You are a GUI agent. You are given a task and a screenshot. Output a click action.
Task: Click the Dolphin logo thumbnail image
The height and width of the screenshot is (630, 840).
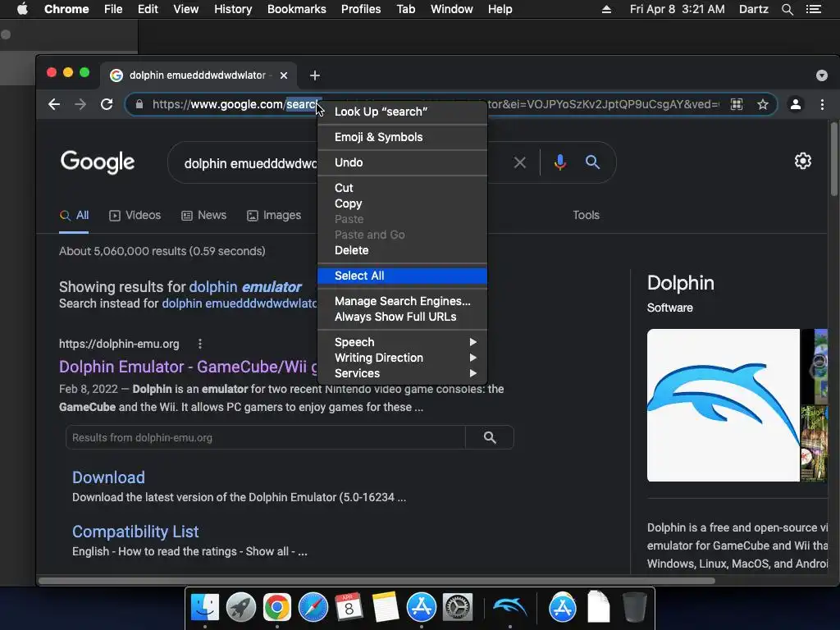(x=724, y=405)
